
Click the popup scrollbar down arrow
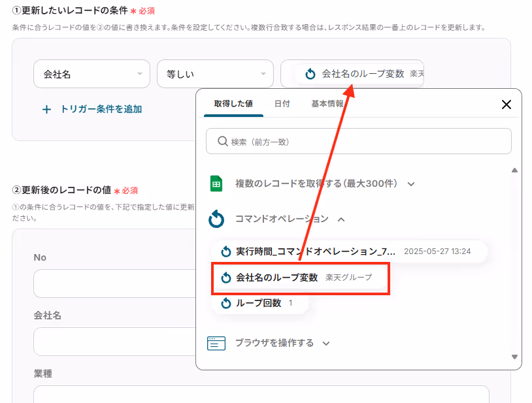click(x=515, y=357)
